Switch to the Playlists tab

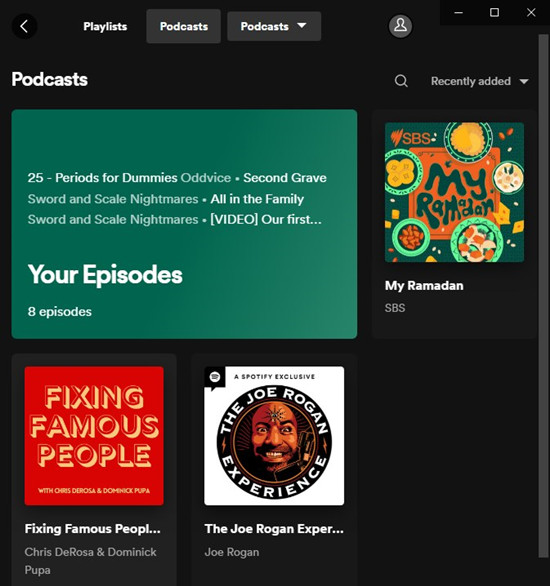pos(105,27)
